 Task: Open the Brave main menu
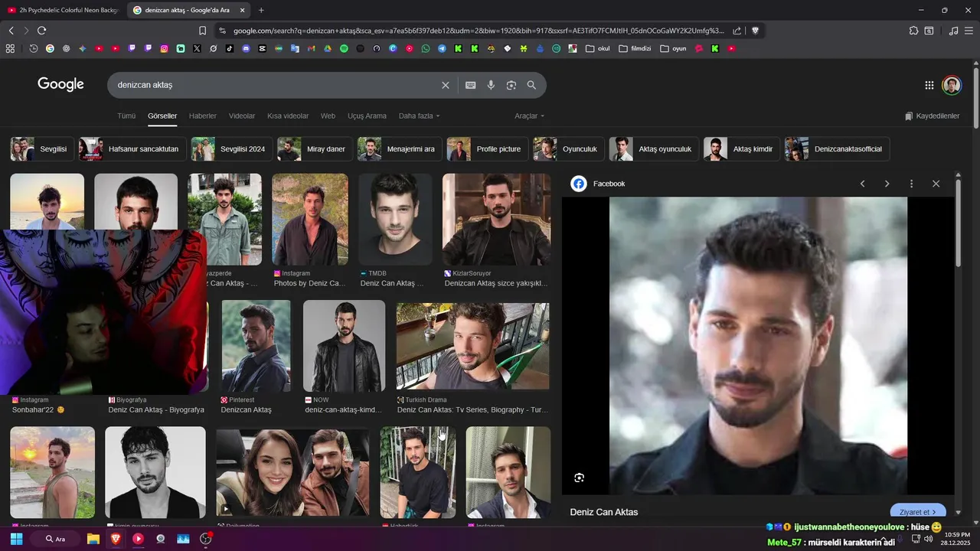click(x=969, y=31)
